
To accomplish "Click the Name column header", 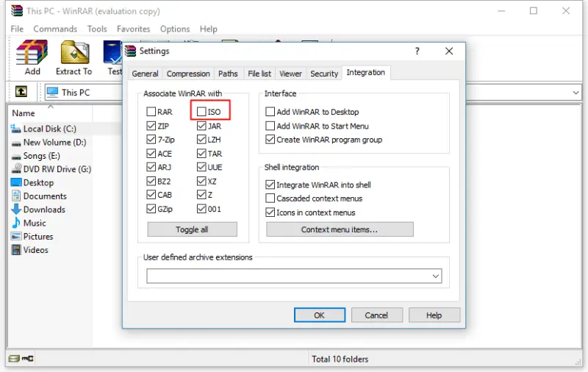I will tap(50, 113).
